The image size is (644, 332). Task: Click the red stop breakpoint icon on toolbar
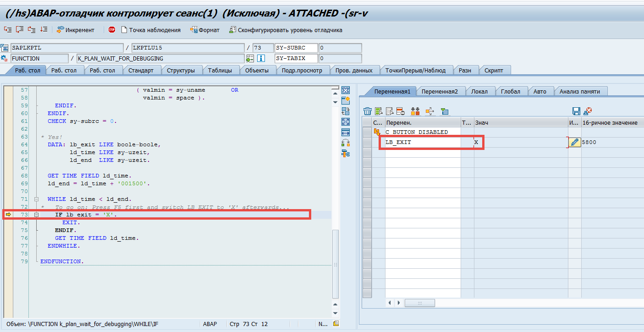(110, 29)
